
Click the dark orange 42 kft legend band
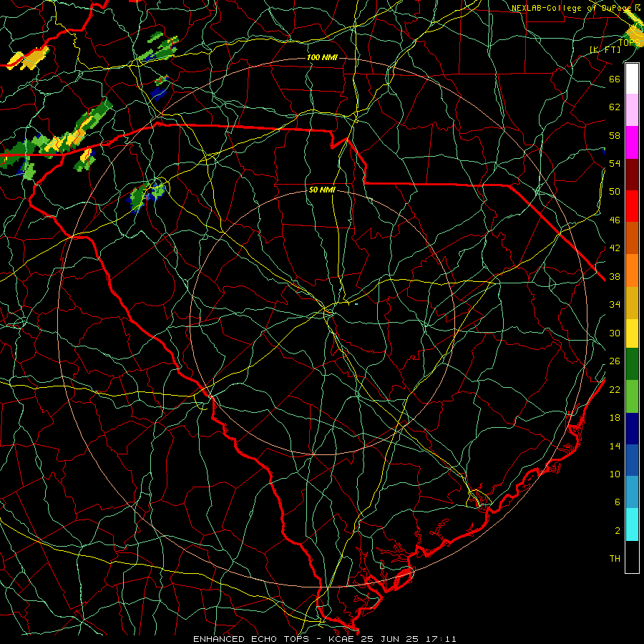click(x=632, y=238)
